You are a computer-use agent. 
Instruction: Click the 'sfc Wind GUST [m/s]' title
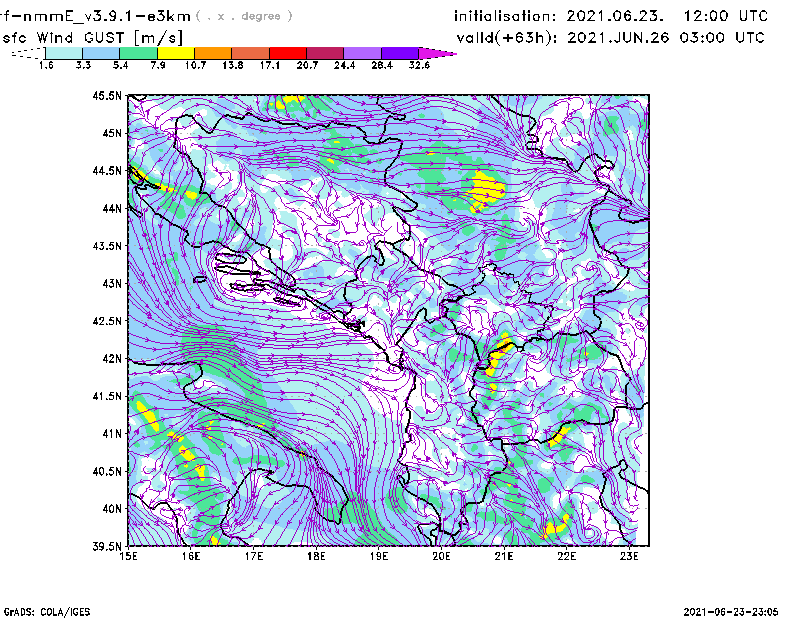(x=92, y=38)
